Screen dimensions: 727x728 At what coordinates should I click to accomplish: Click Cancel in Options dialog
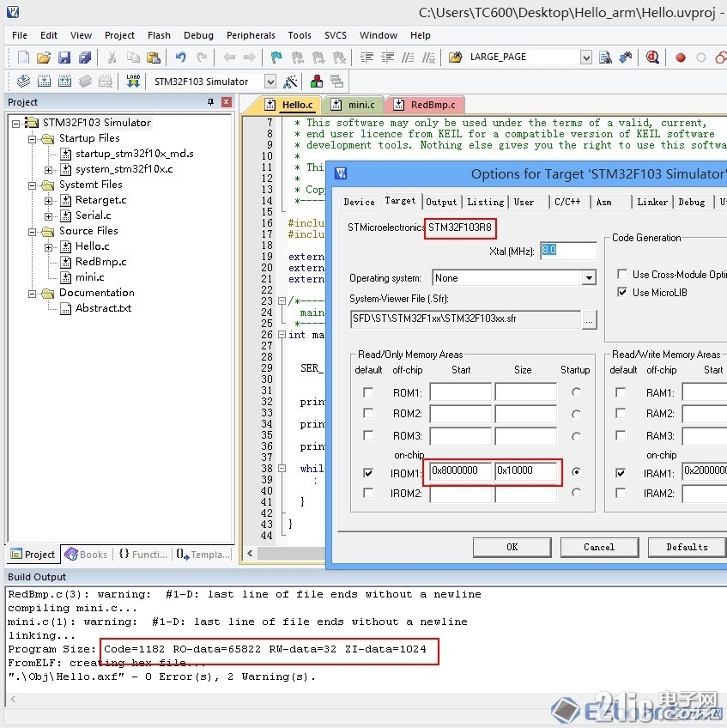(x=599, y=547)
